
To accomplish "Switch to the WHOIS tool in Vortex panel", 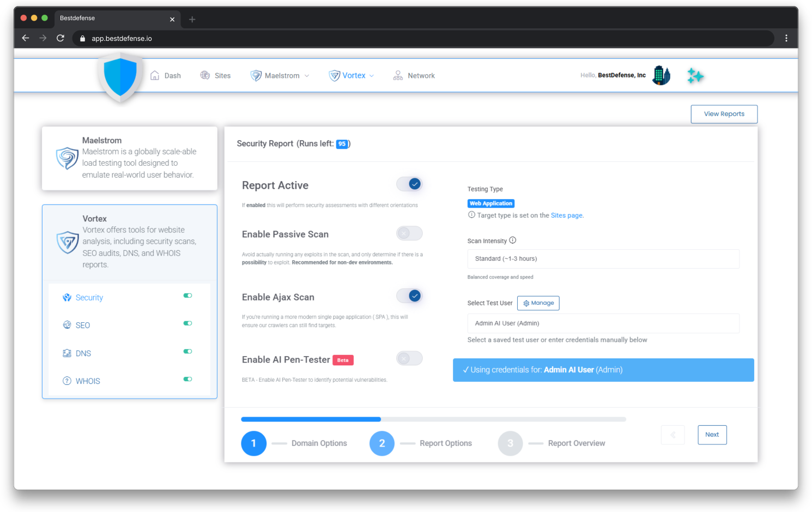I will pos(88,381).
